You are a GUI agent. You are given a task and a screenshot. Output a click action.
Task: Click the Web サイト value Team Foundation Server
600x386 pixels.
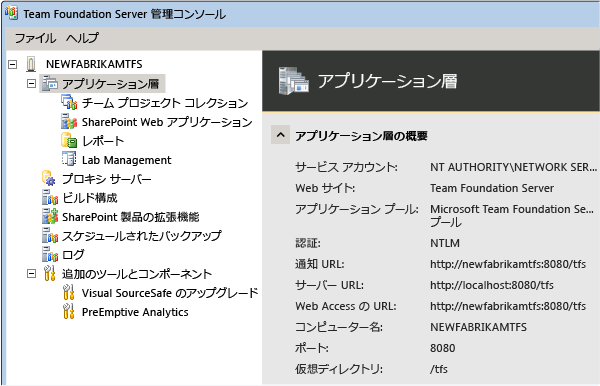tap(492, 188)
